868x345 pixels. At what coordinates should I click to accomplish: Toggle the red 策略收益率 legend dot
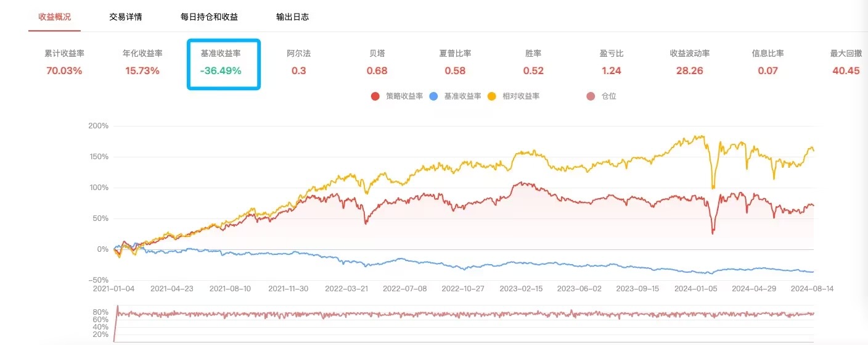[375, 96]
